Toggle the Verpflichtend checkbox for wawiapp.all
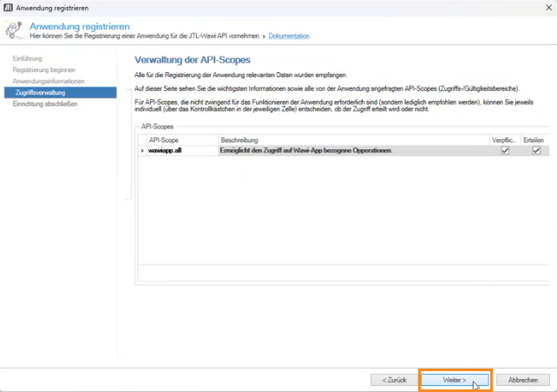 coord(505,150)
